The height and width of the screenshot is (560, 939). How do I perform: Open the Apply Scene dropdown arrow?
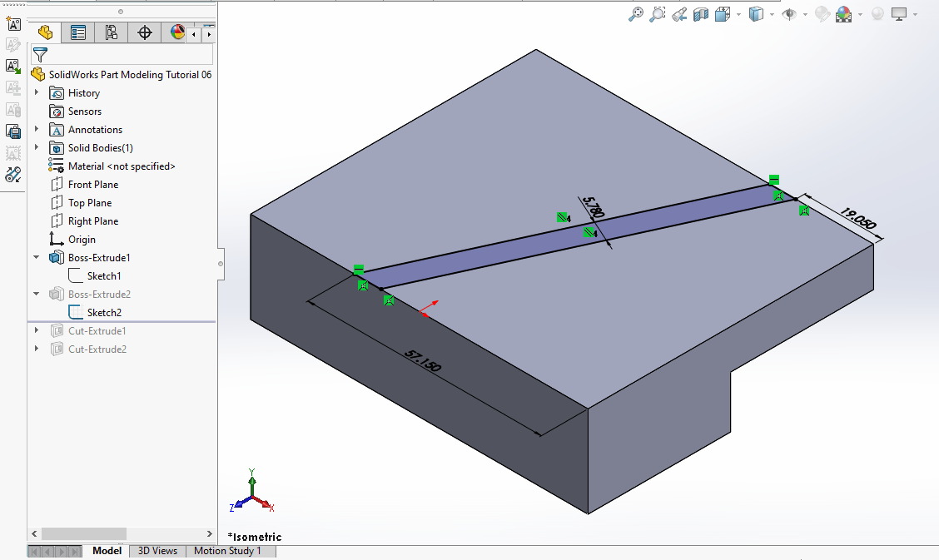pos(860,14)
